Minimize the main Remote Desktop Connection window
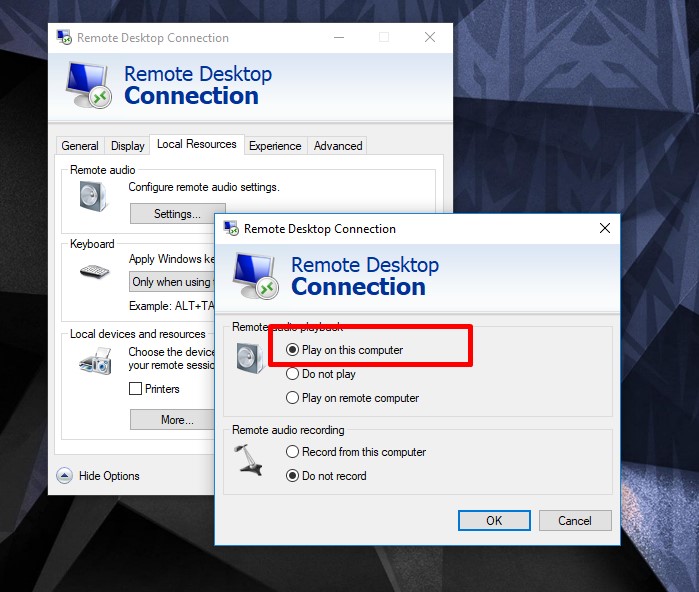The image size is (699, 592). (339, 37)
